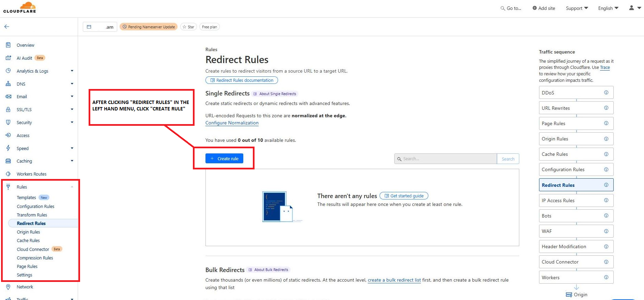This screenshot has height=300, width=644.
Task: Click the Access sign-in icon
Action: click(8, 135)
